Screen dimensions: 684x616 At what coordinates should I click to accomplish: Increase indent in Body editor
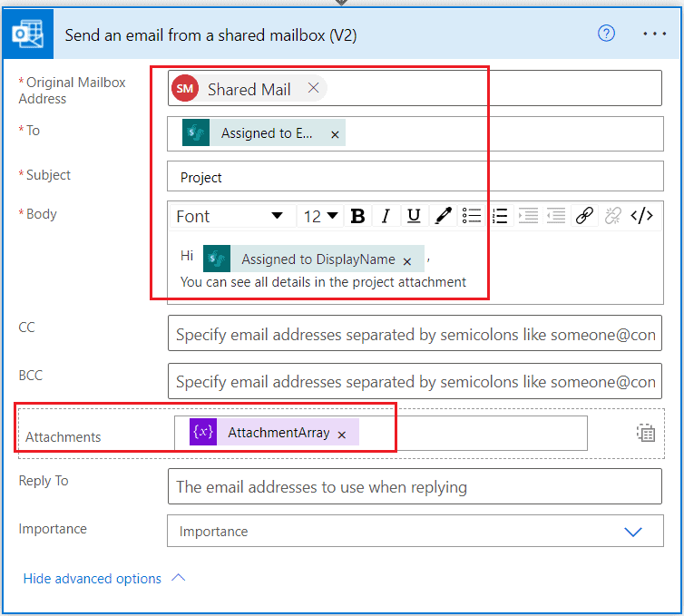[x=528, y=216]
